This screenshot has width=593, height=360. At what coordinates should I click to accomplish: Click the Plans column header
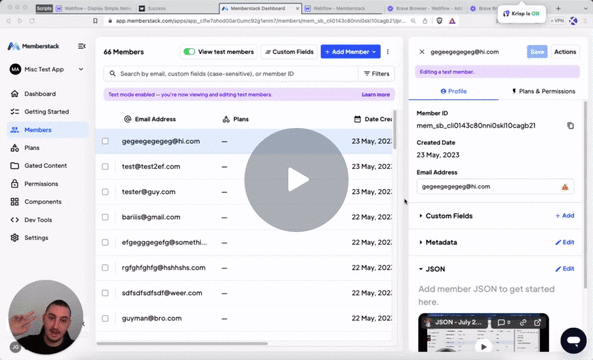click(235, 119)
